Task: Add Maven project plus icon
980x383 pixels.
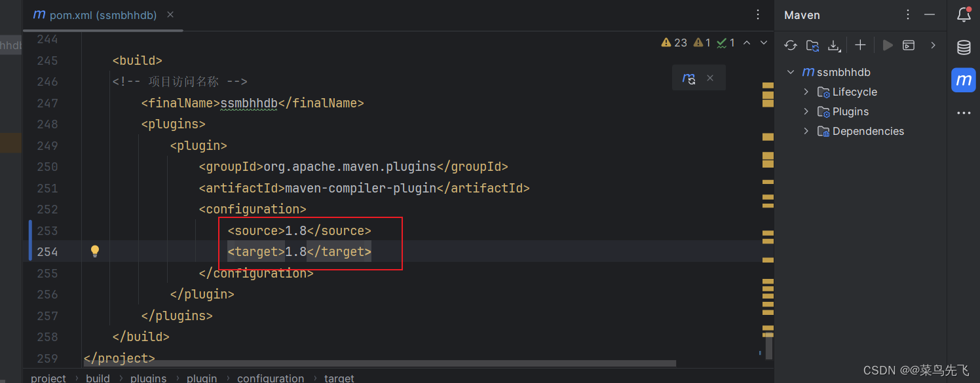Action: point(861,45)
